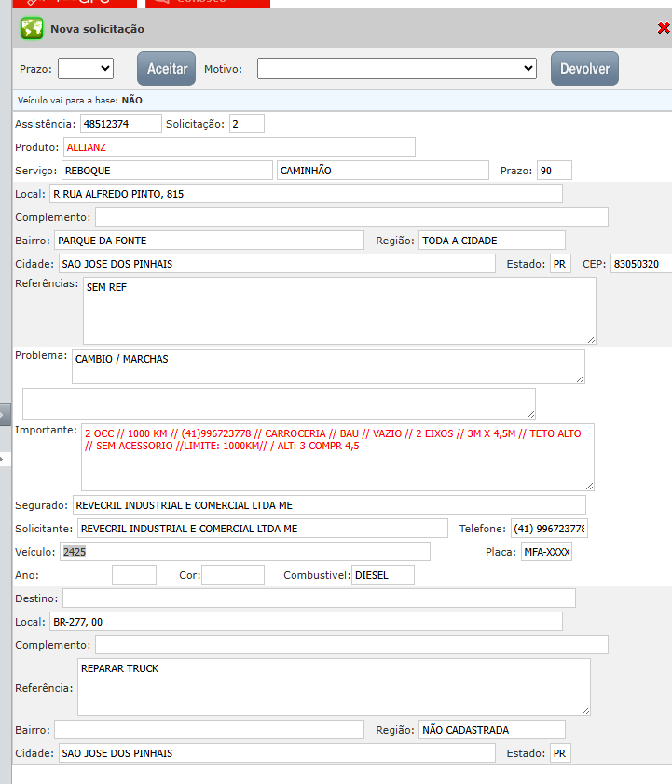Select the Placa input field
The height and width of the screenshot is (784, 672).
pos(545,552)
